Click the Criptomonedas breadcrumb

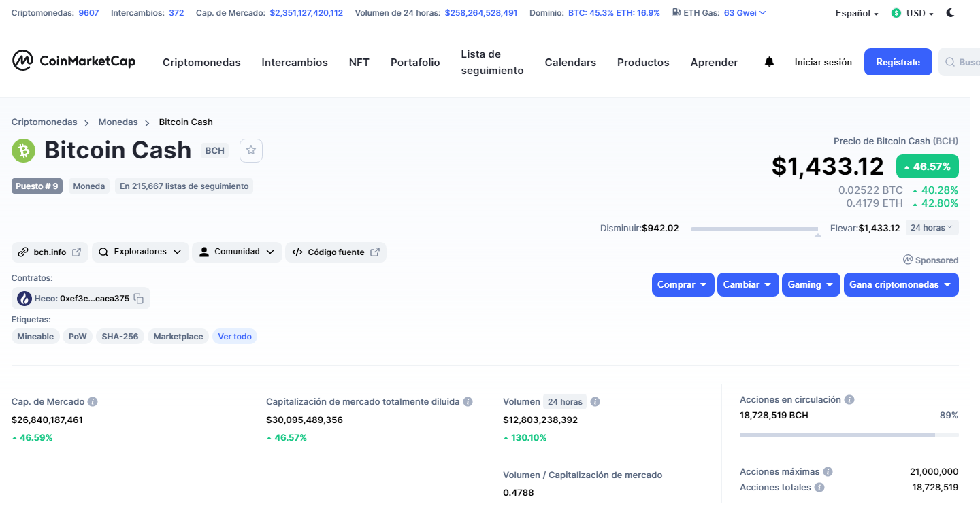coord(44,122)
